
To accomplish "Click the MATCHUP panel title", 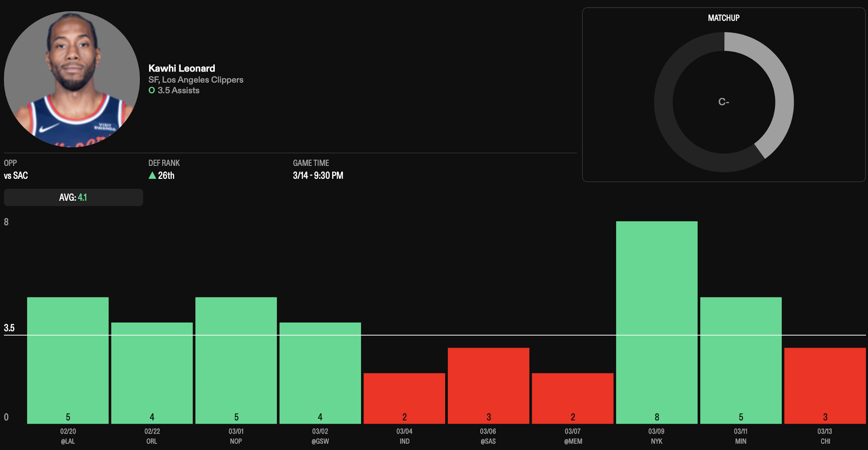I will (x=723, y=18).
